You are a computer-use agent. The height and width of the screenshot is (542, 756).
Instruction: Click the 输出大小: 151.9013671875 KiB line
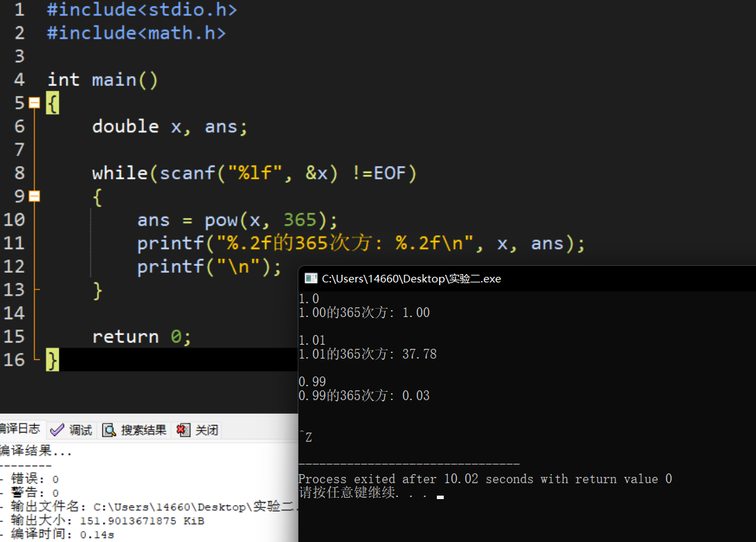[107, 521]
